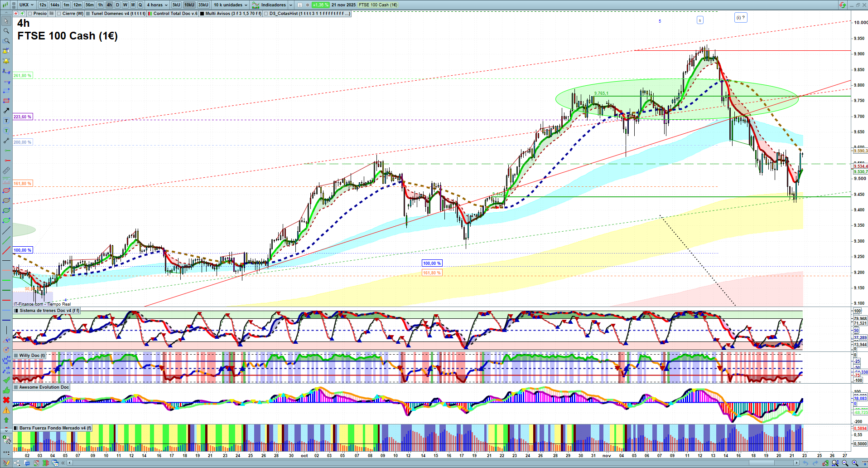Select the ruler measurement tool
The height and width of the screenshot is (468, 868).
6,171
